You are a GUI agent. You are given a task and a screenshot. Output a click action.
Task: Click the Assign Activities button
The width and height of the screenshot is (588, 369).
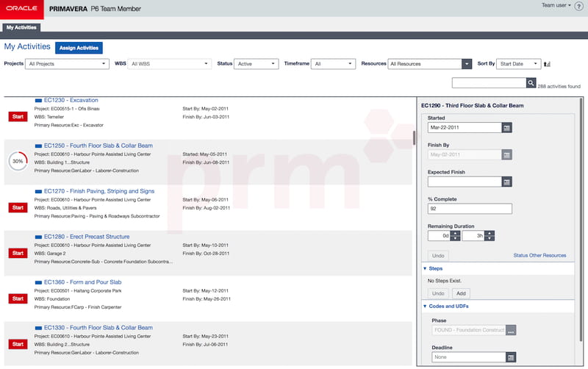79,48
